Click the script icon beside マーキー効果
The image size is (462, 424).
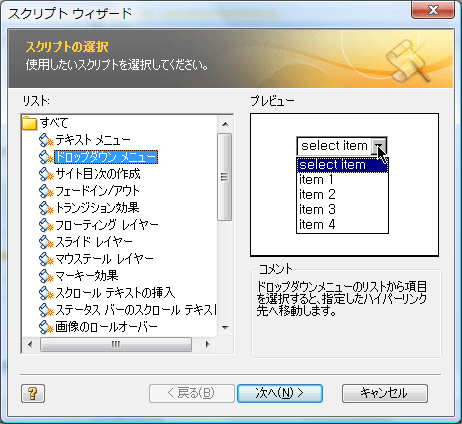coord(46,276)
